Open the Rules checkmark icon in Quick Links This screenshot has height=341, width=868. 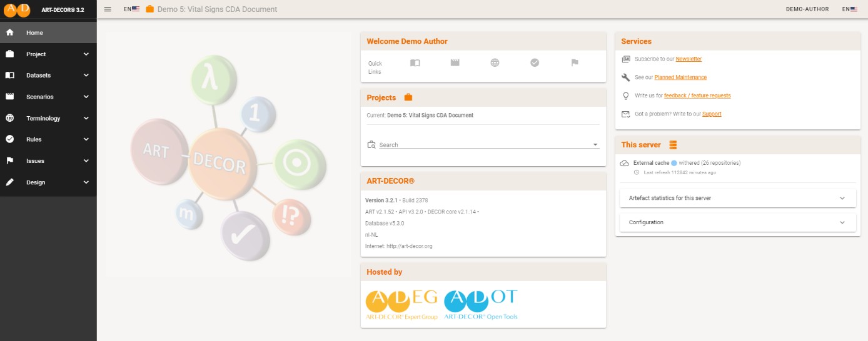pyautogui.click(x=535, y=63)
